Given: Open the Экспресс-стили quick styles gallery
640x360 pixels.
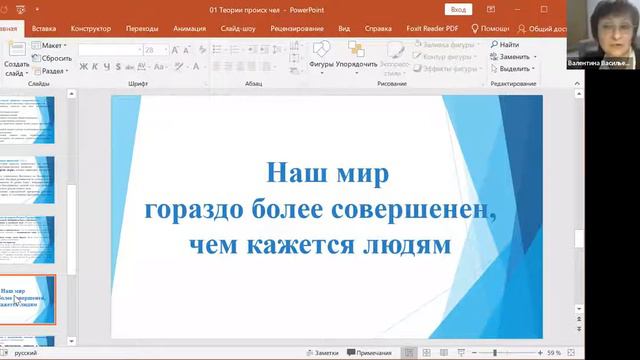Looking at the screenshot, I should 395,59.
